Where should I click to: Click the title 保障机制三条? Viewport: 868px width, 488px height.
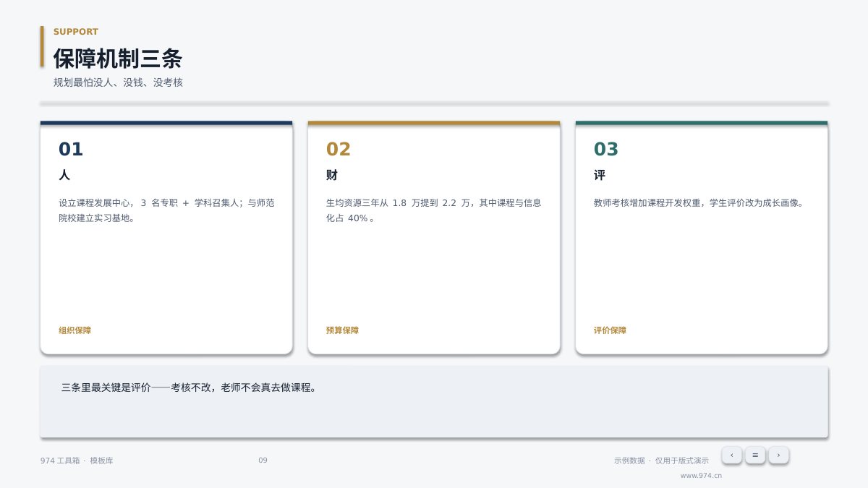pyautogui.click(x=118, y=58)
